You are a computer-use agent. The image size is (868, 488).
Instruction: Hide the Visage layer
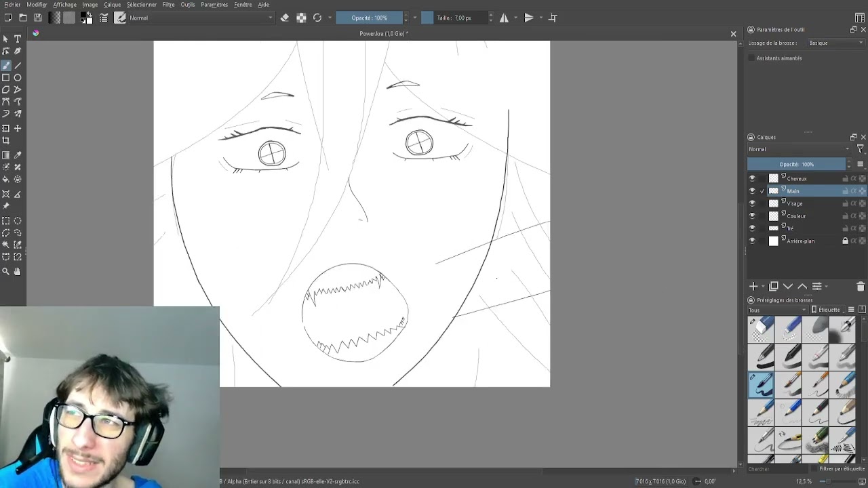[752, 203]
